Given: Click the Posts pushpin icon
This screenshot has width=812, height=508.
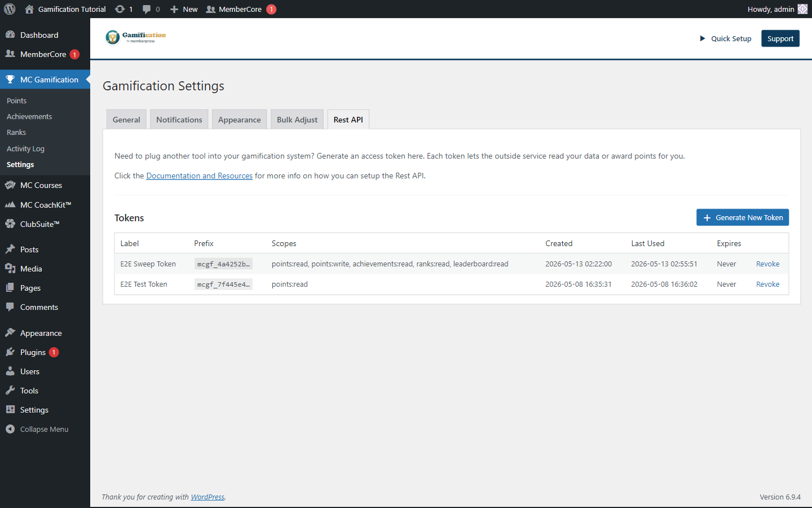Looking at the screenshot, I should 10,249.
